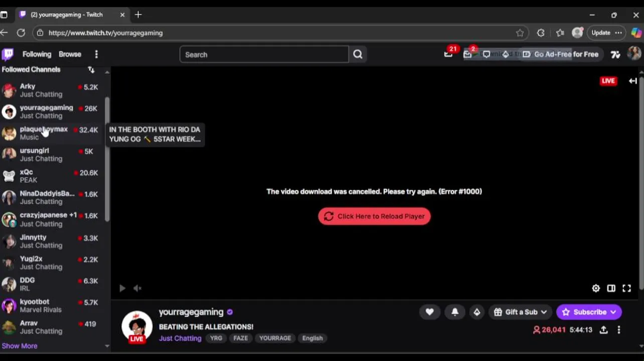Toggle theatre mode in the player
644x361 pixels.
coord(611,288)
